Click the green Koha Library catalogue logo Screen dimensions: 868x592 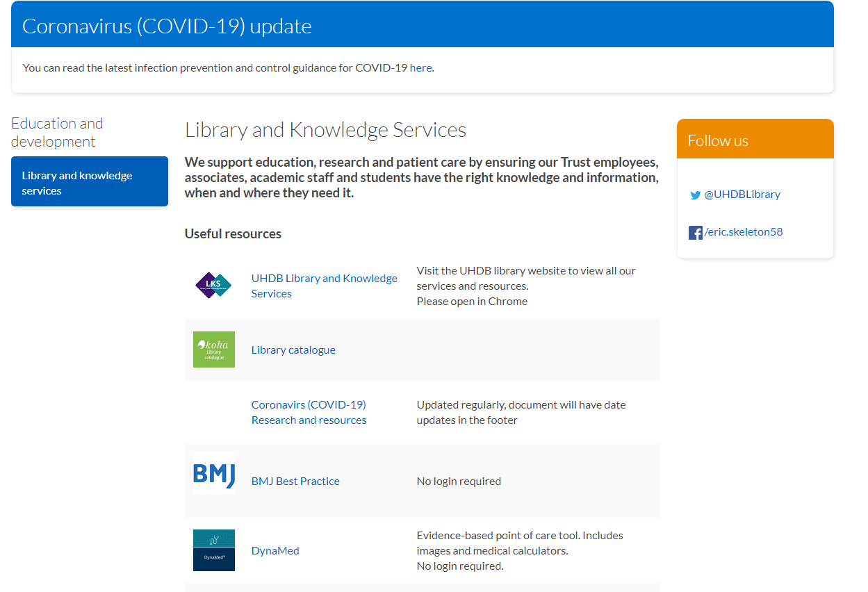point(213,350)
